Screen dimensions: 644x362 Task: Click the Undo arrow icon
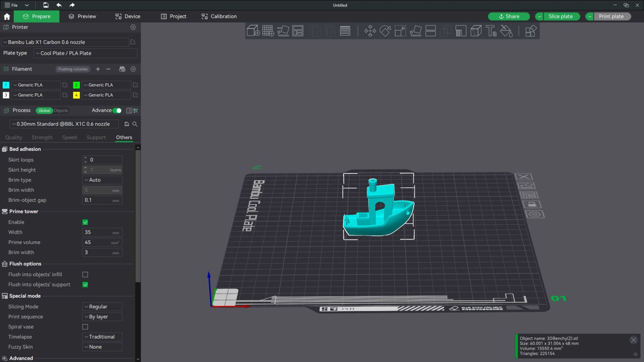pyautogui.click(x=59, y=5)
